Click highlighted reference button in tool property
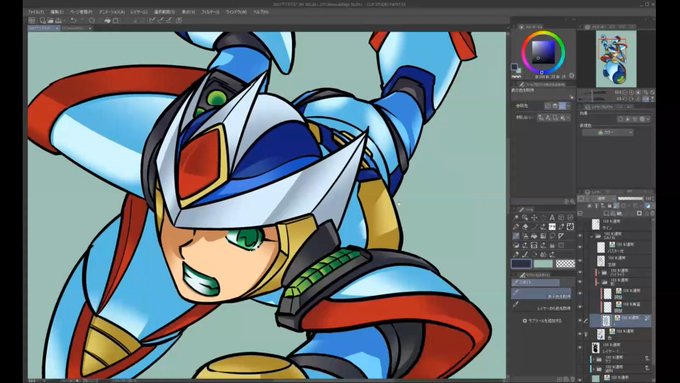The image size is (680, 383). click(x=562, y=106)
